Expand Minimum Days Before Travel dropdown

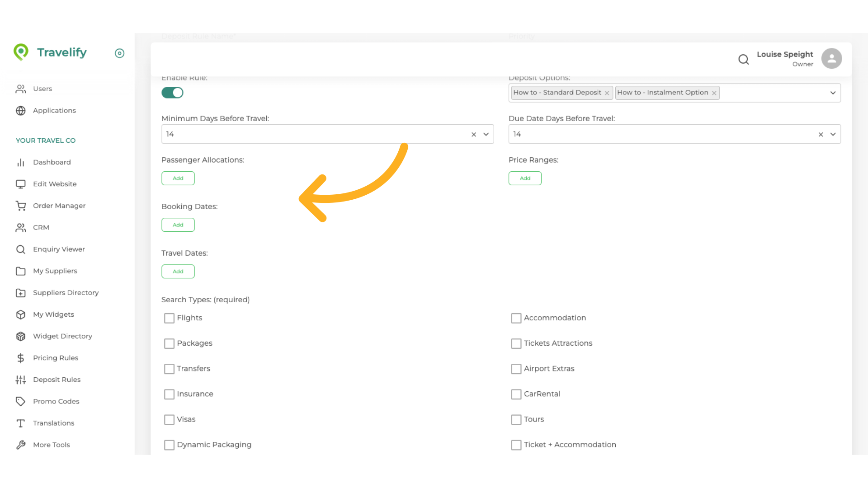point(486,134)
